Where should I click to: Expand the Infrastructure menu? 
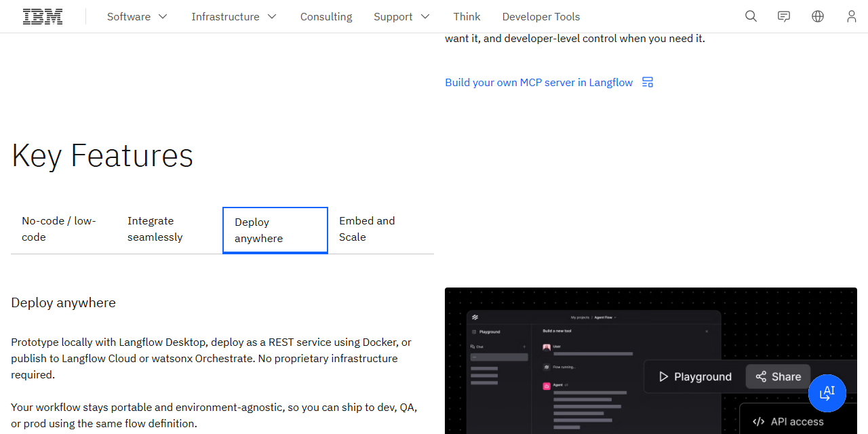[234, 16]
